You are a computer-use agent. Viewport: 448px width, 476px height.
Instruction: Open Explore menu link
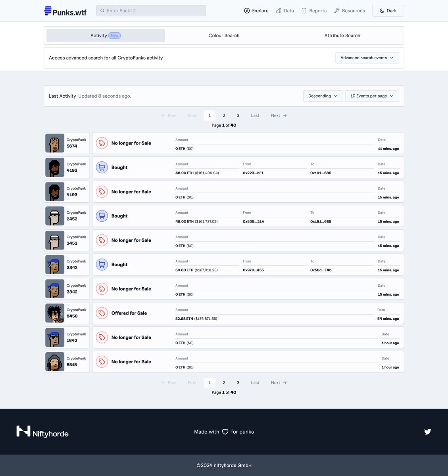tap(256, 11)
